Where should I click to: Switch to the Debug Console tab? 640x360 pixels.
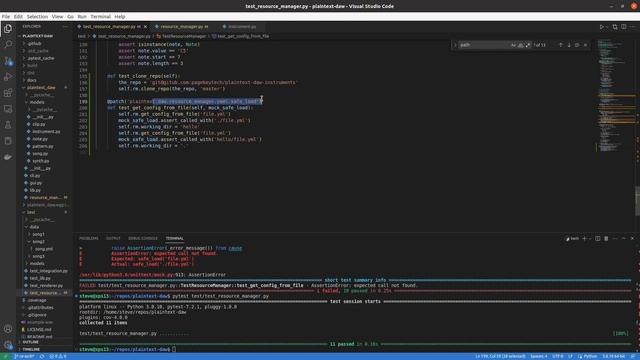point(143,238)
